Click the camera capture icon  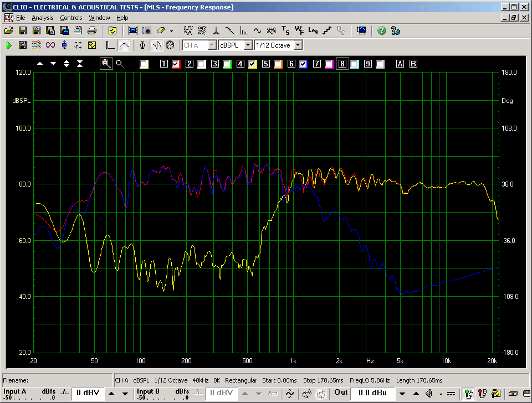tap(147, 30)
